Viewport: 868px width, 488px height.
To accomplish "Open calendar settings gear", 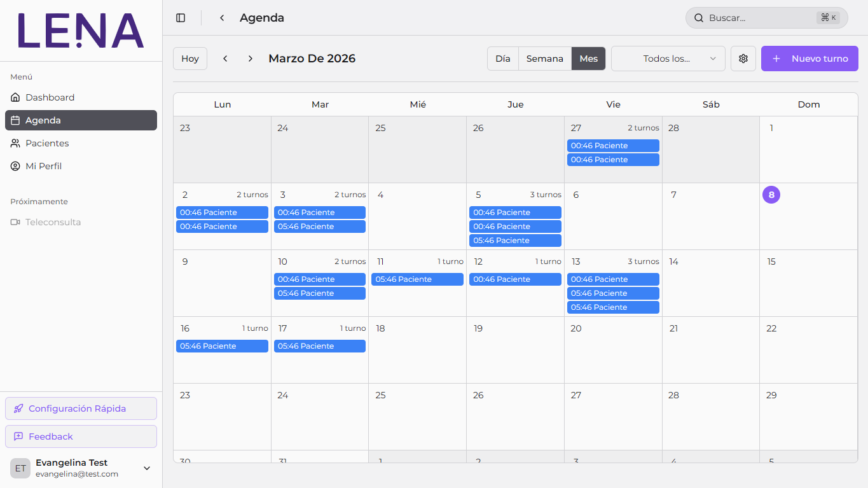I will [743, 59].
